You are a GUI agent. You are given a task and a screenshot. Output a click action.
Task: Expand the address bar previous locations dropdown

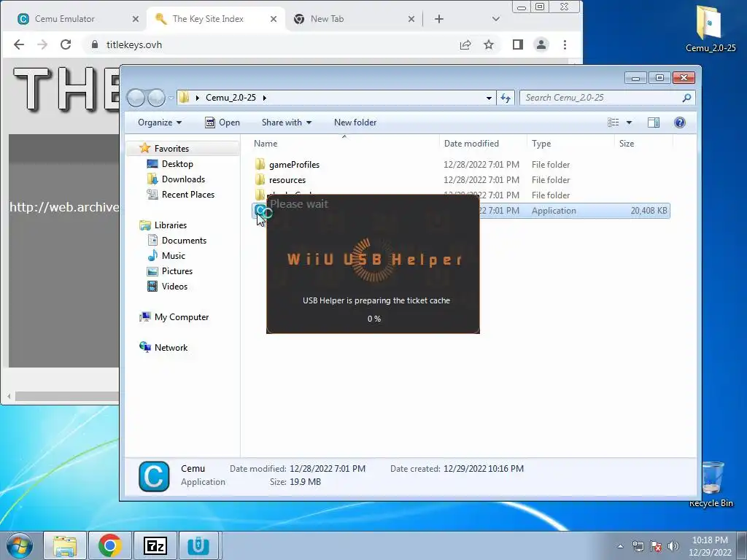point(489,98)
